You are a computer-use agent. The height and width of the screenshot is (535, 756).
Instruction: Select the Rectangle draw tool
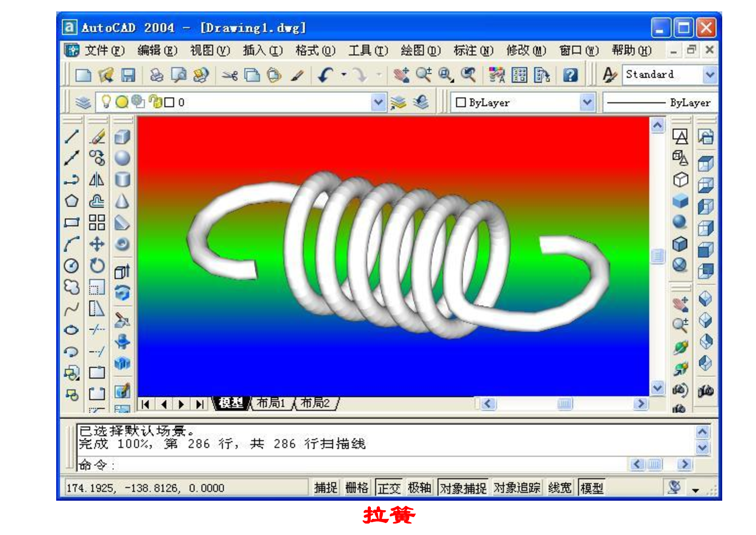coord(71,222)
